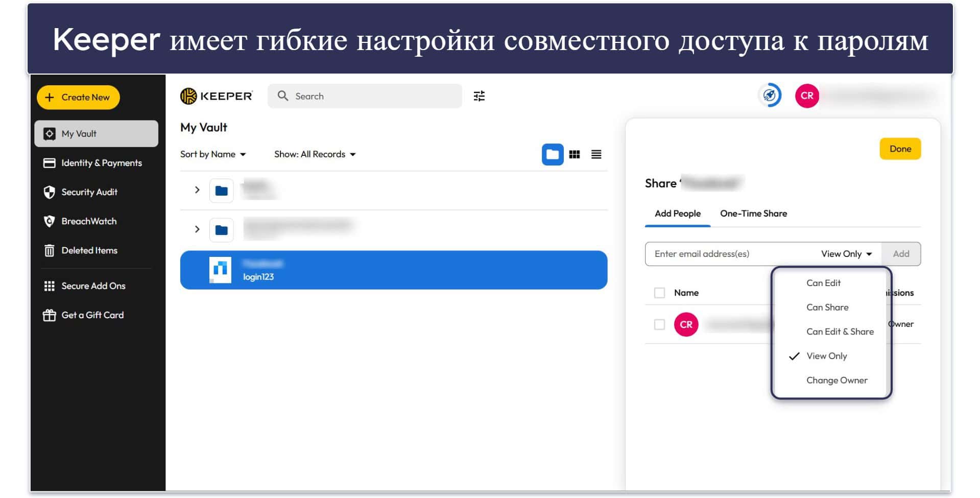This screenshot has height=498, width=980.
Task: Click the login123 record thumbnail icon
Action: pyautogui.click(x=221, y=270)
